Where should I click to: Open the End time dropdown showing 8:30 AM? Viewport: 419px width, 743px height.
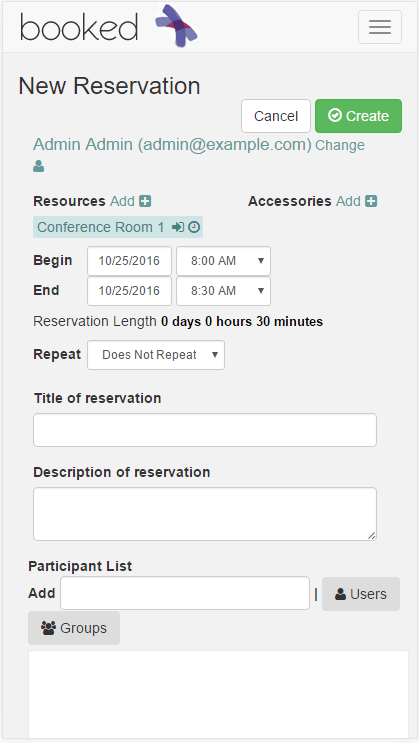[223, 291]
